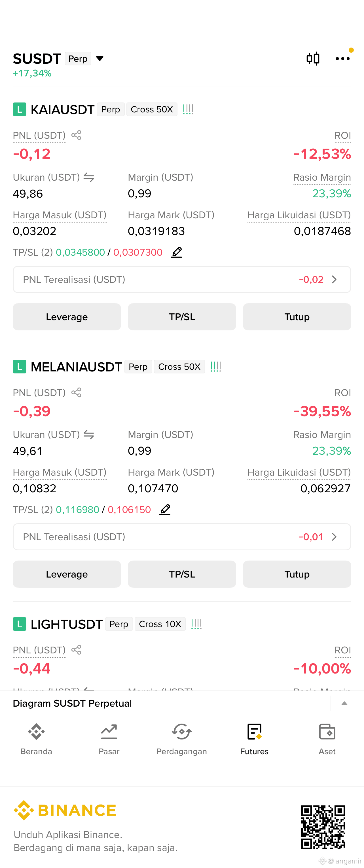364x868 pixels.
Task: Tap the LIGHTUSDT ADL indicator bars
Action: point(196,624)
